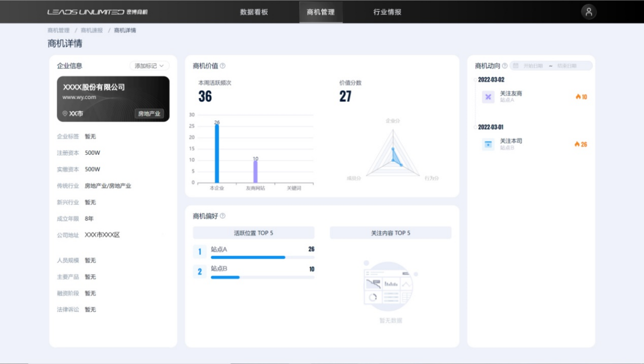The height and width of the screenshot is (364, 644).
Task: Switch to the 行业情报 tab
Action: pyautogui.click(x=387, y=12)
